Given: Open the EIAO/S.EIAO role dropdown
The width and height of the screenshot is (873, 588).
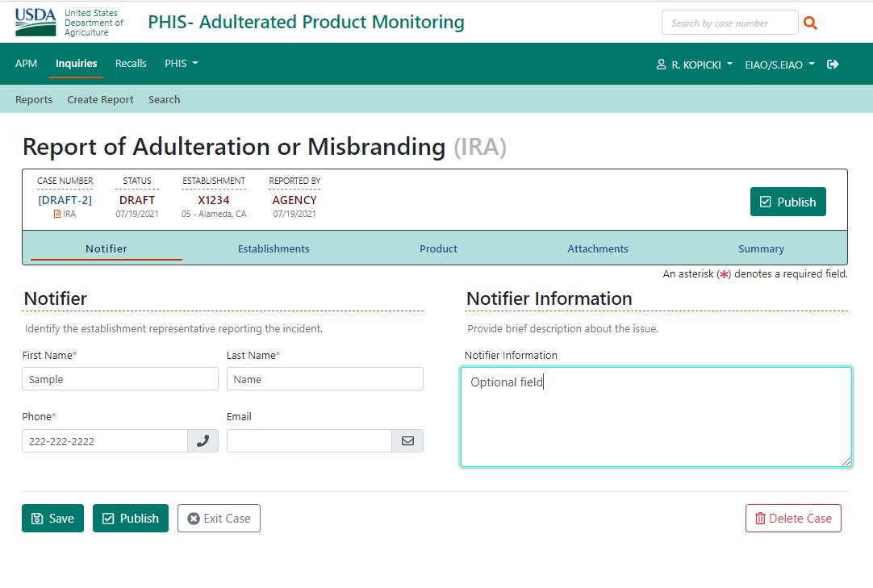Looking at the screenshot, I should [779, 65].
